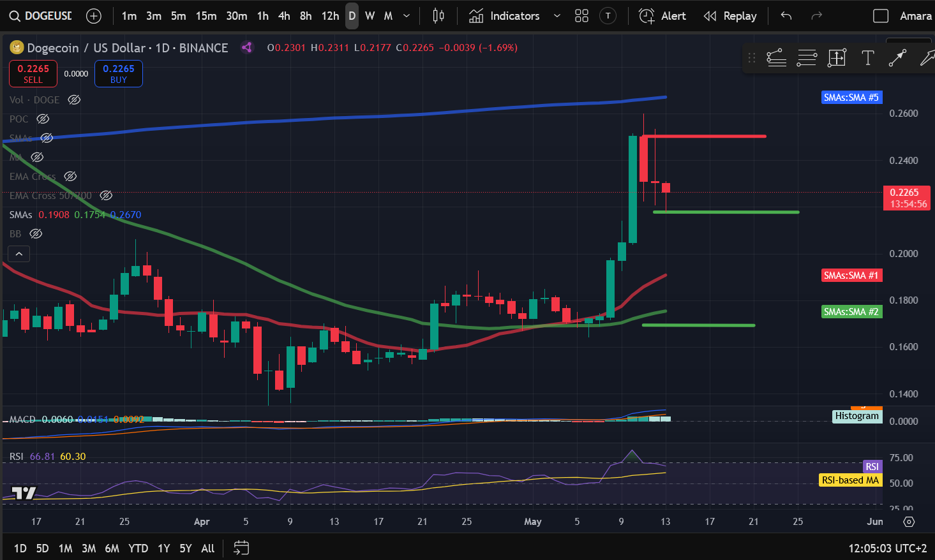Open the Indicators dialog

click(x=504, y=16)
